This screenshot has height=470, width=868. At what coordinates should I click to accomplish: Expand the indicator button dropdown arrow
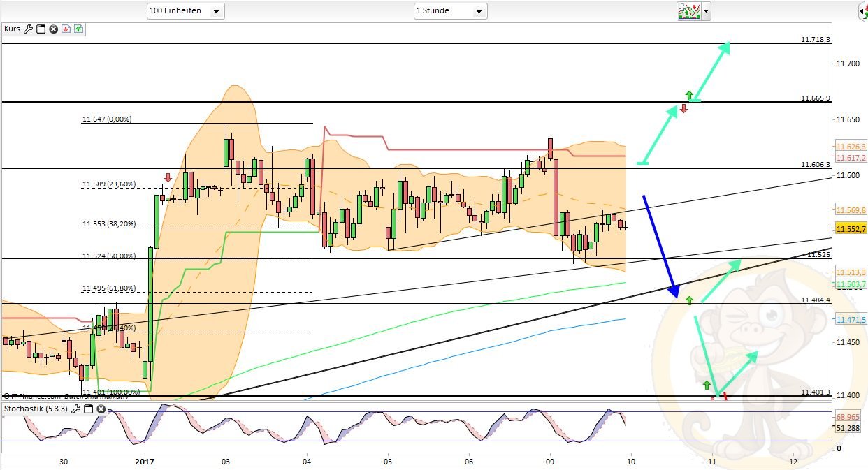pyautogui.click(x=707, y=11)
